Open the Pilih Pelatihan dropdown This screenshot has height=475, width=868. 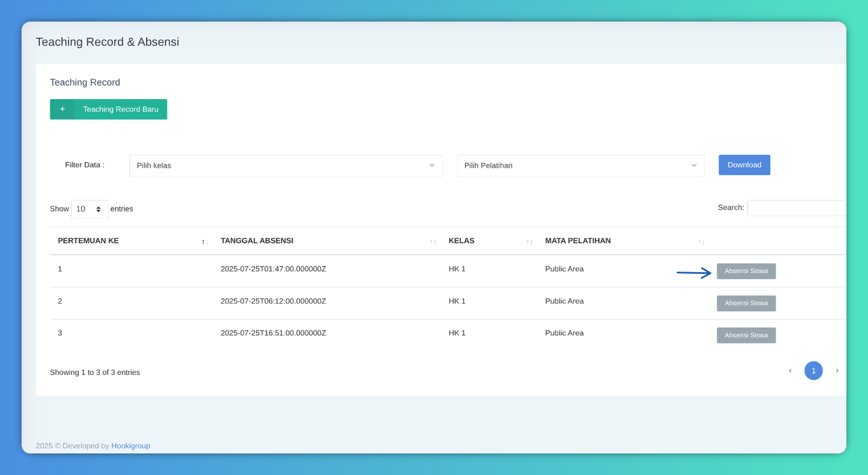(580, 166)
